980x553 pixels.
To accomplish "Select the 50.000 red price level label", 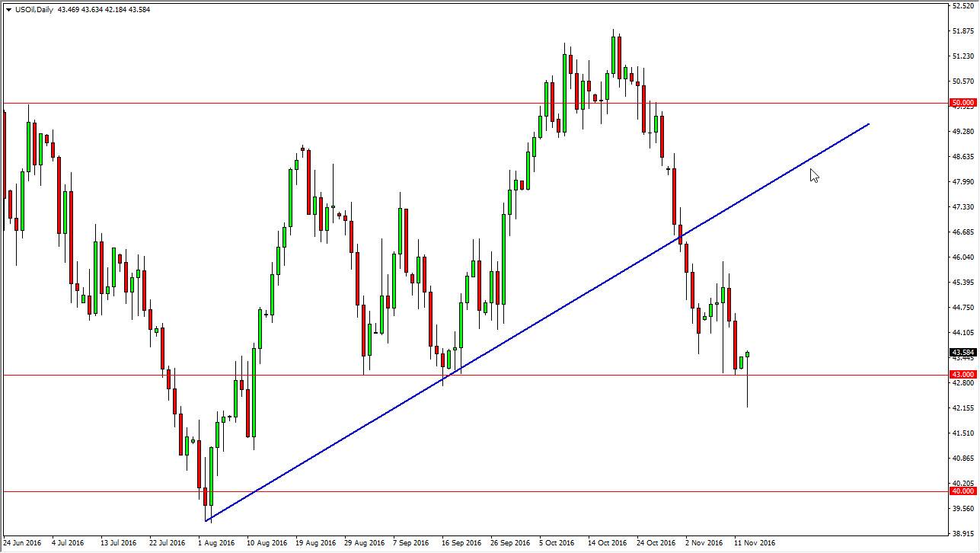I will [x=962, y=103].
